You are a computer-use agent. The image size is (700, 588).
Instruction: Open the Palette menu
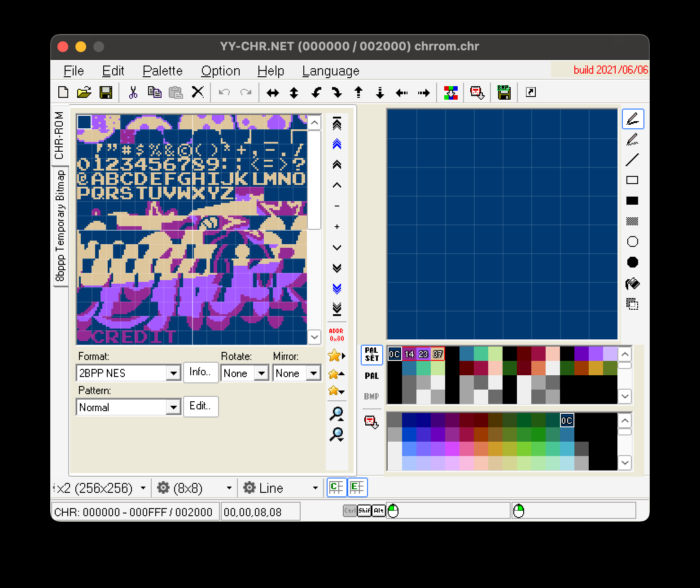pos(162,71)
